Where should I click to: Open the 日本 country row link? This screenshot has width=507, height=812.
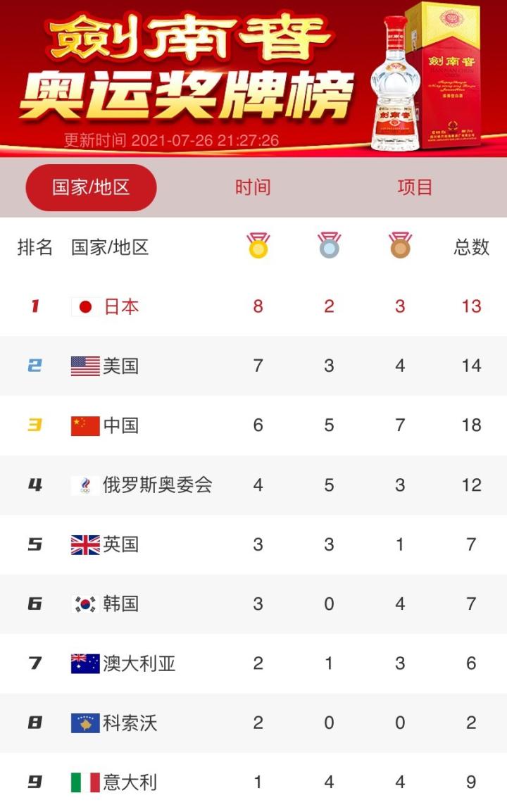click(122, 306)
